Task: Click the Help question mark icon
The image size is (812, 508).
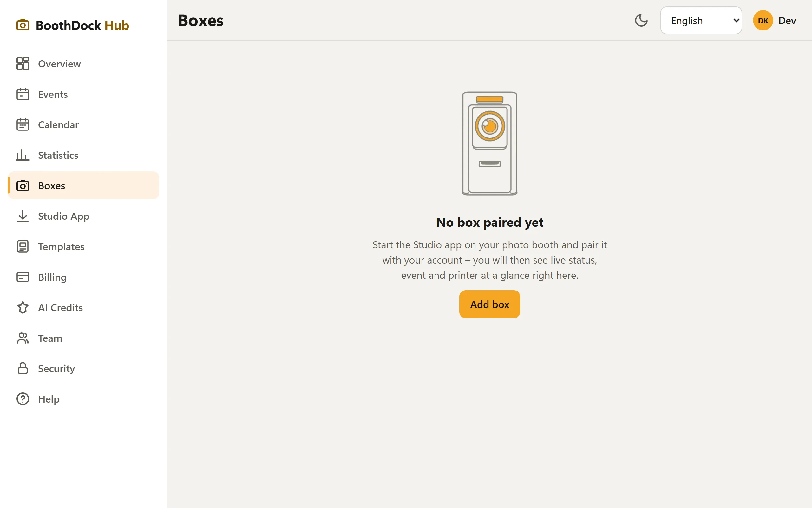Action: [x=23, y=399]
